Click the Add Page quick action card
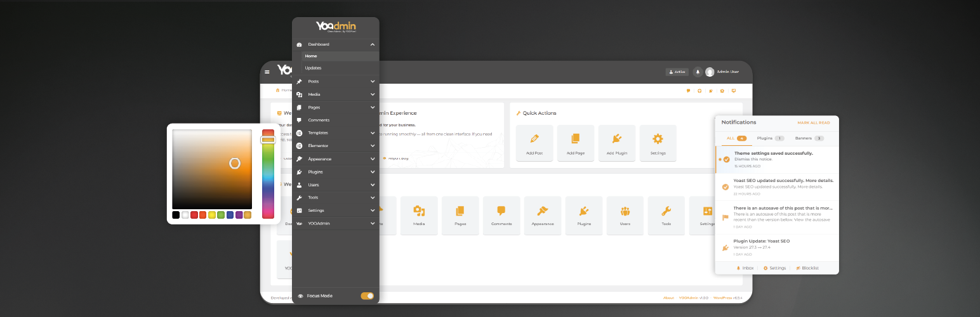Viewport: 980px width, 317px height. pos(576,143)
